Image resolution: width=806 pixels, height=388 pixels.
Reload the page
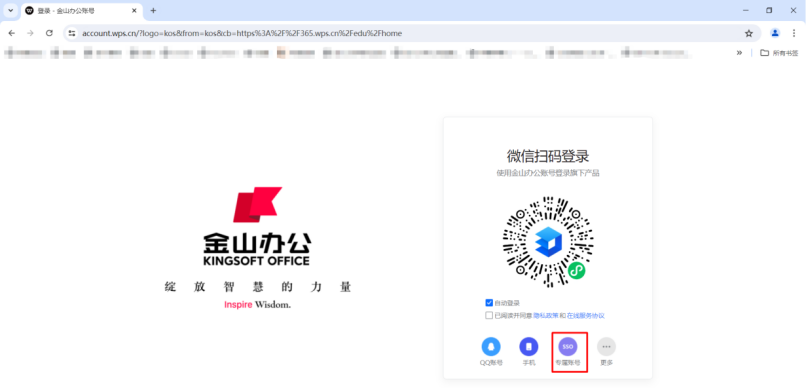(49, 33)
